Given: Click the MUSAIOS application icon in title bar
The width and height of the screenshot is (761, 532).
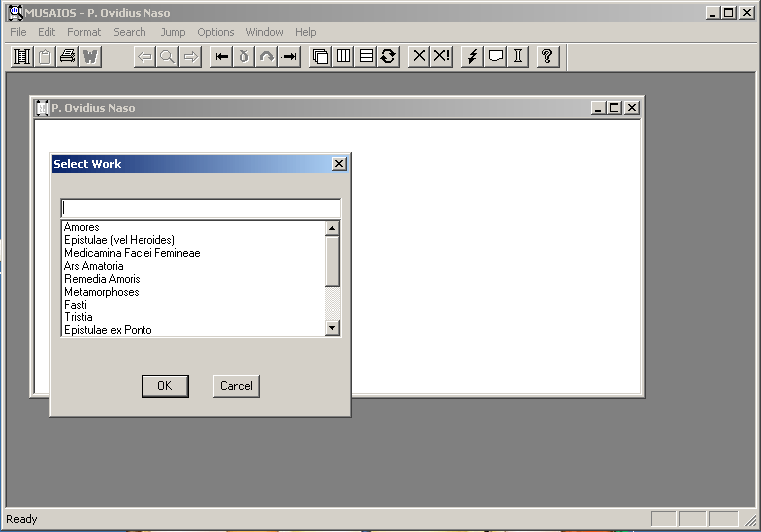Looking at the screenshot, I should click(x=15, y=12).
